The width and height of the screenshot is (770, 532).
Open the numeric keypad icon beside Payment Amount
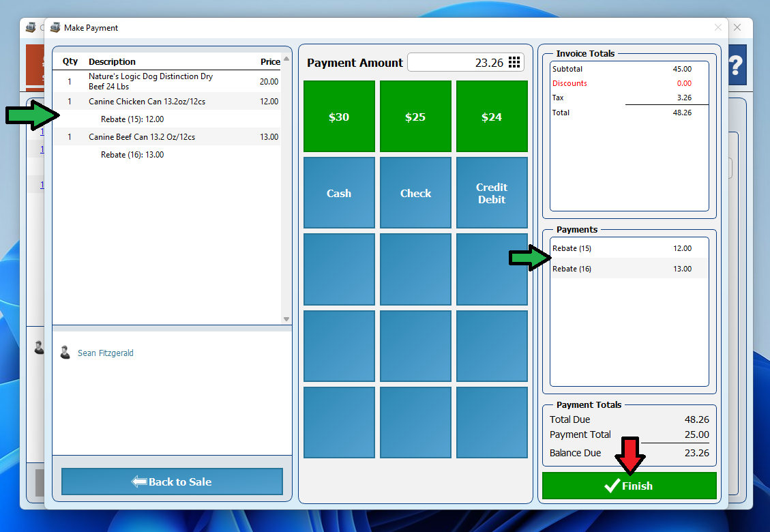pos(514,62)
